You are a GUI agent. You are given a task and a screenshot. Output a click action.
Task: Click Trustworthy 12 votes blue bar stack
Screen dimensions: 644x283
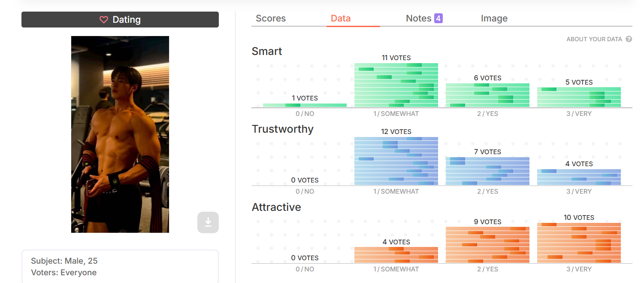coord(396,161)
